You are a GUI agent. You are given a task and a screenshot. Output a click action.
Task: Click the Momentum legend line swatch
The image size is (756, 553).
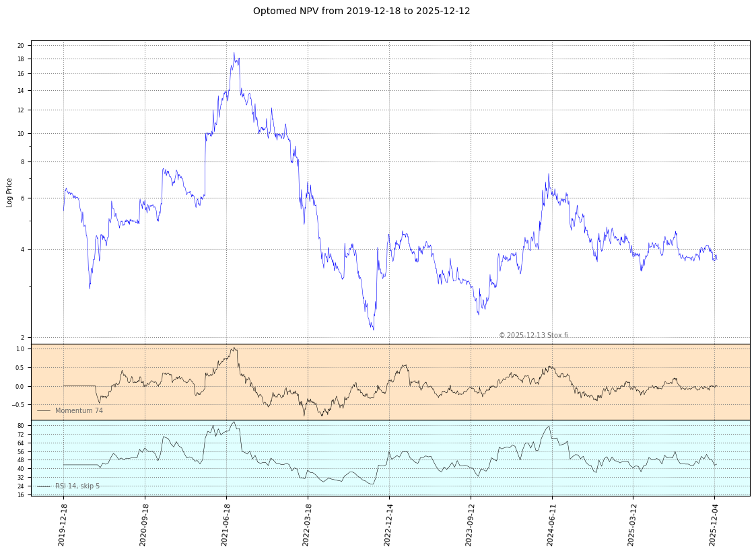tap(44, 410)
